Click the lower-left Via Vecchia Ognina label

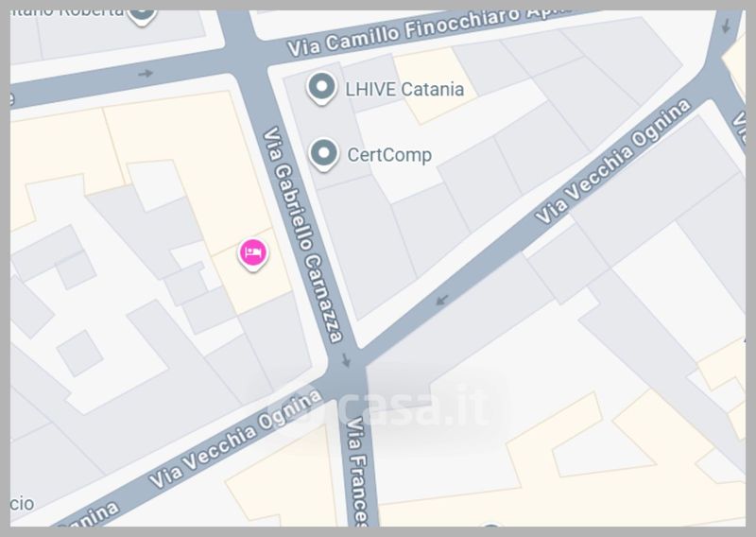pos(235,439)
